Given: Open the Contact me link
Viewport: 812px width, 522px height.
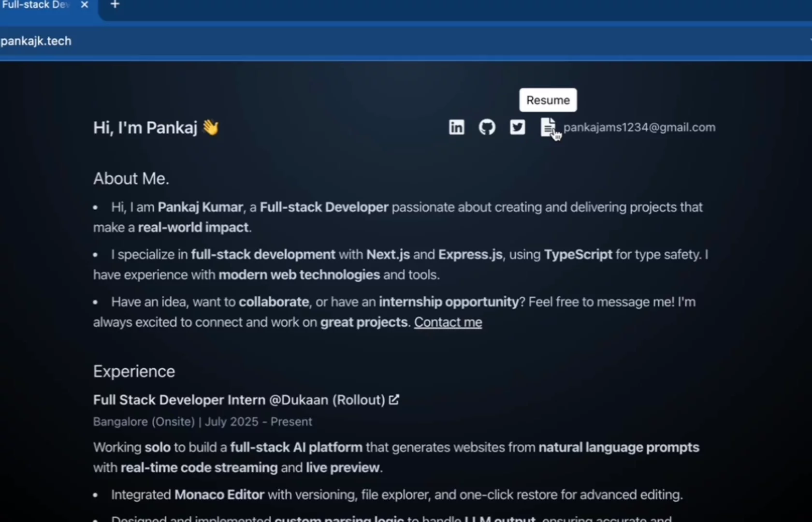Looking at the screenshot, I should coord(448,322).
